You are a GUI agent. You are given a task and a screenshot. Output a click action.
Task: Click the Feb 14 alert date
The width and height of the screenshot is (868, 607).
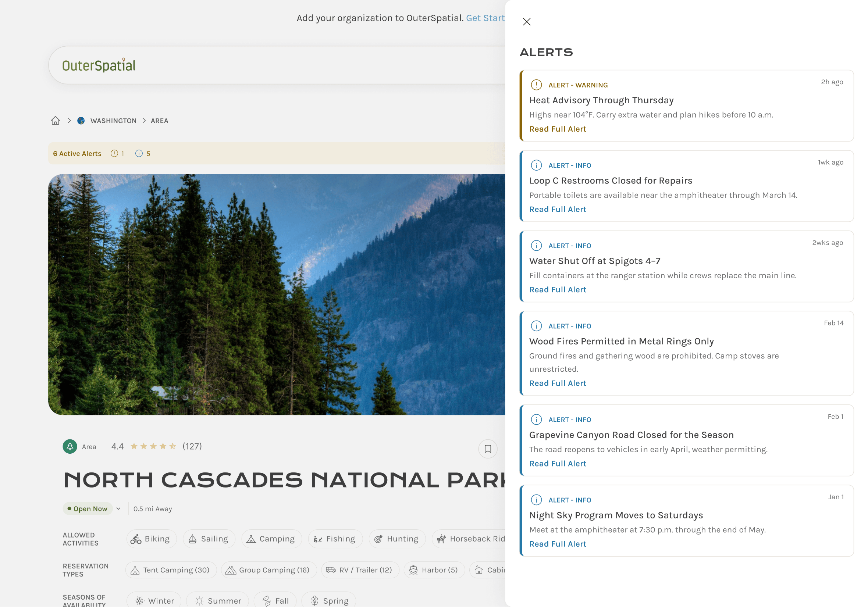click(x=833, y=323)
